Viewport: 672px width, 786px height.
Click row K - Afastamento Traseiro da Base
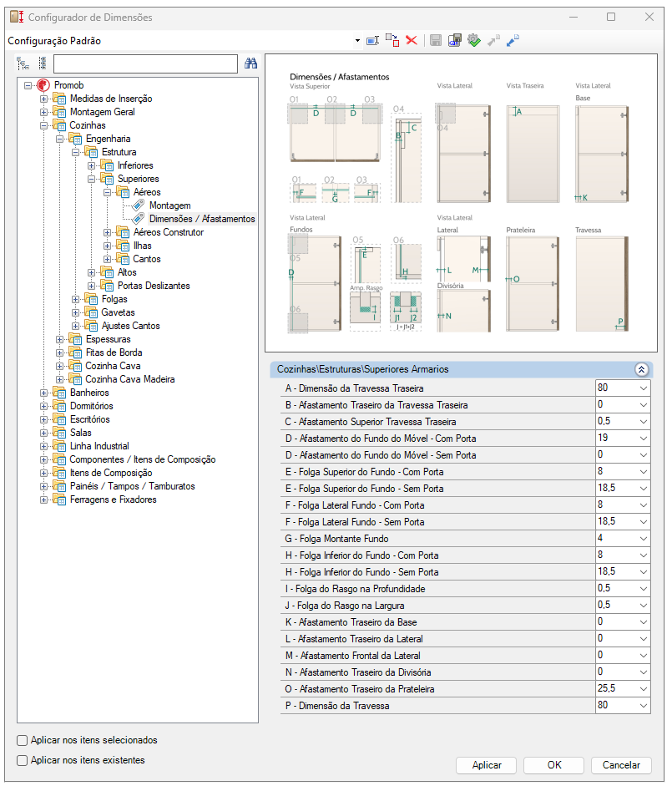(x=466, y=622)
